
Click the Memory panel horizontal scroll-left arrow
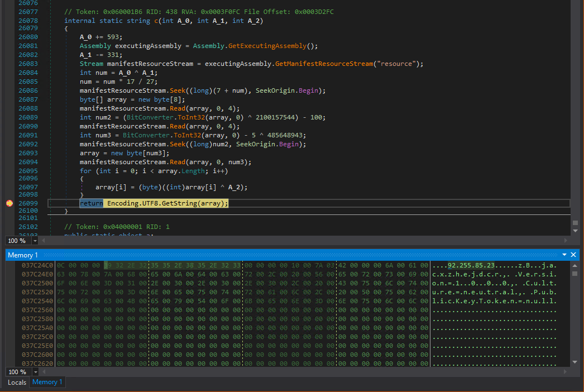[x=44, y=372]
